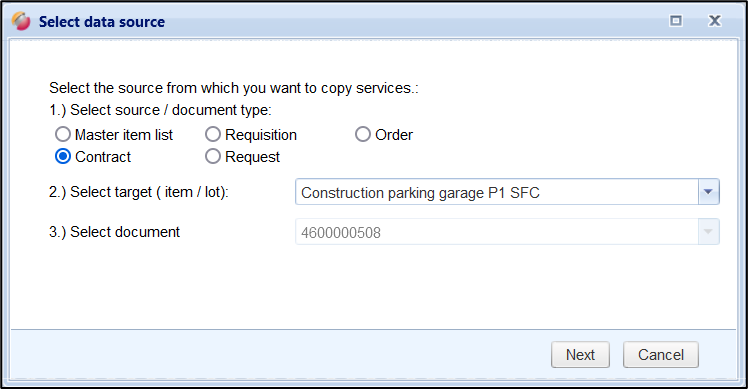The height and width of the screenshot is (389, 748).
Task: Pick the Contract radio button
Action: coord(62,157)
